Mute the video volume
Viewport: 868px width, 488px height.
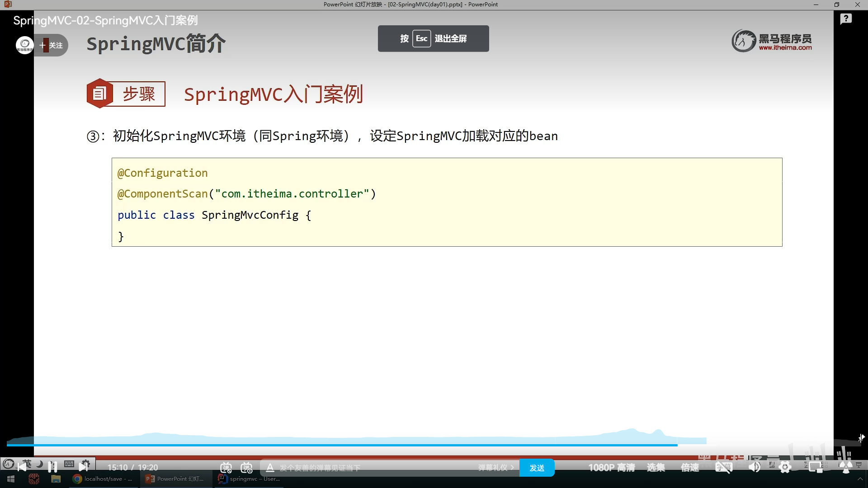pos(754,467)
